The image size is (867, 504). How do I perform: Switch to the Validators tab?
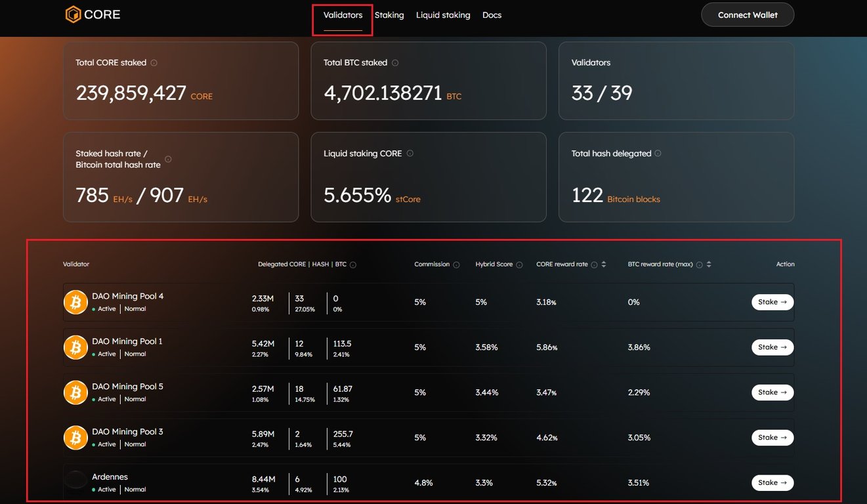tap(341, 14)
